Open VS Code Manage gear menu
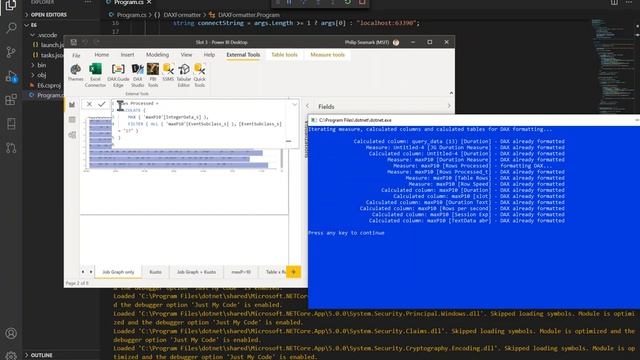 click(x=11, y=356)
